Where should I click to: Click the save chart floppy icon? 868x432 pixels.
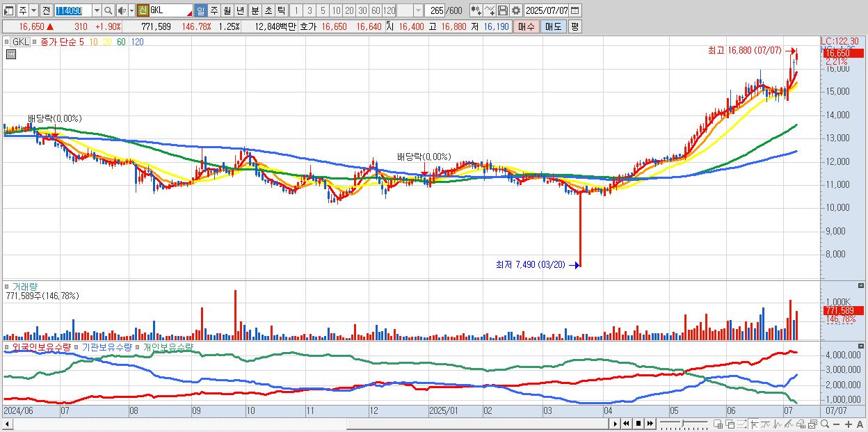click(502, 10)
